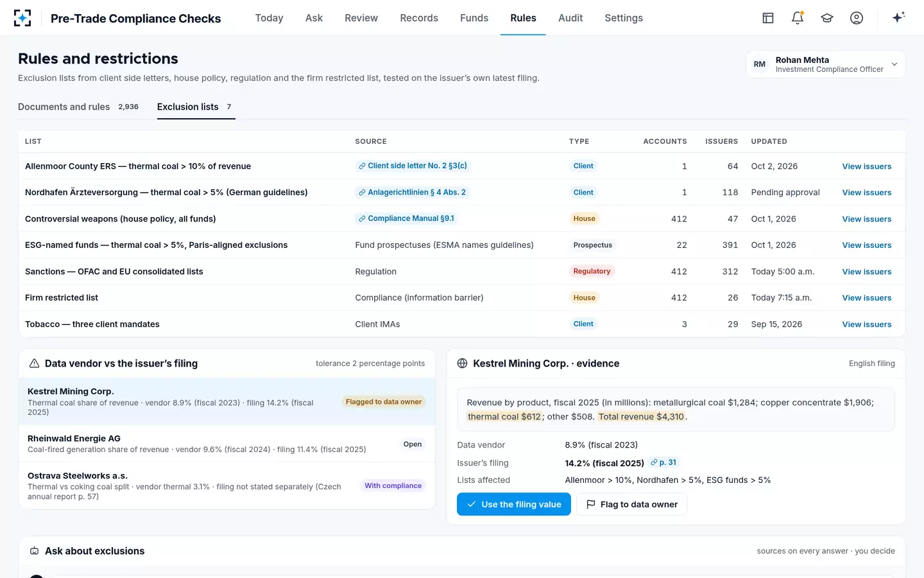Click the Regulatory type badge on Sanctions row
Image resolution: width=924 pixels, height=578 pixels.
point(592,271)
